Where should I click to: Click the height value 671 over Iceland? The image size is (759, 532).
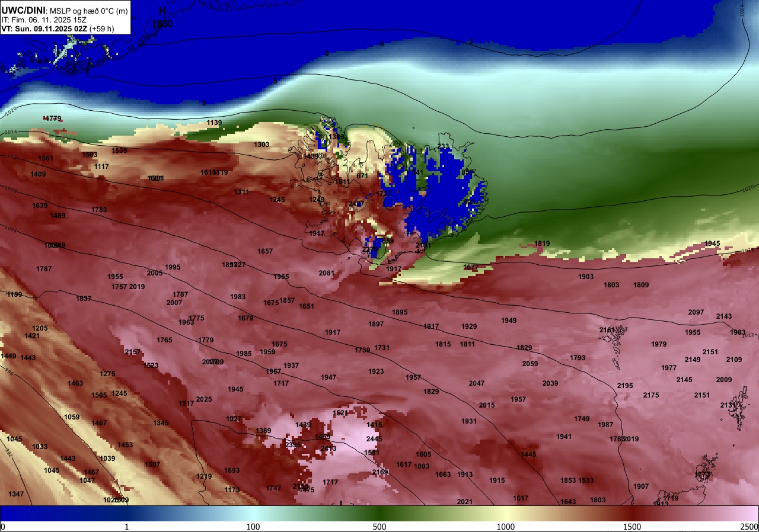pyautogui.click(x=362, y=176)
